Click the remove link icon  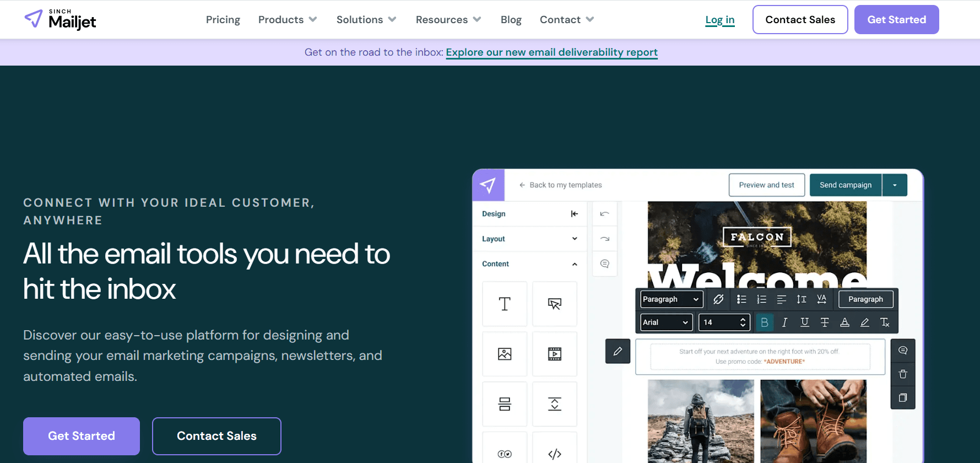[x=718, y=299]
